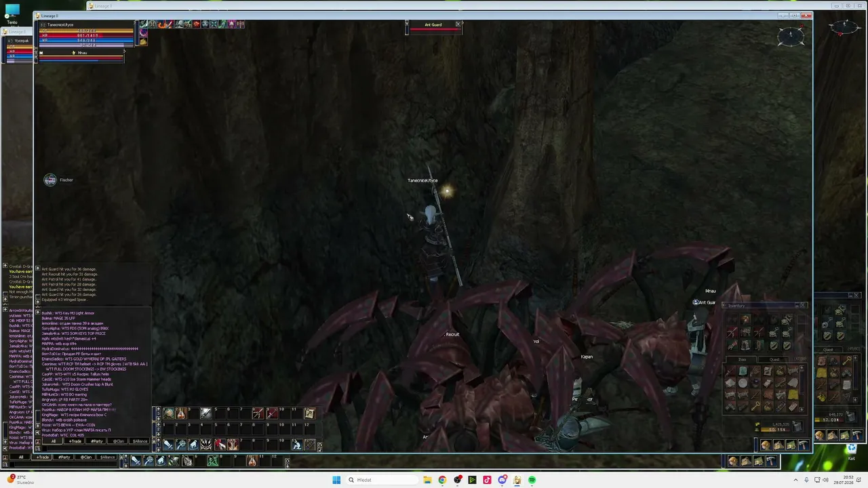Select the Fischer round icon
Image resolution: width=868 pixels, height=488 pixels.
coord(50,180)
